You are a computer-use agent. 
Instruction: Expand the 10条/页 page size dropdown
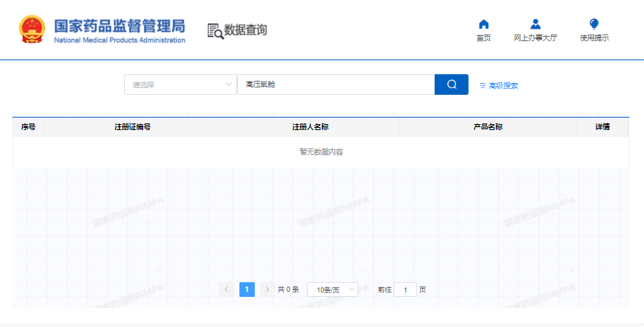click(x=333, y=290)
